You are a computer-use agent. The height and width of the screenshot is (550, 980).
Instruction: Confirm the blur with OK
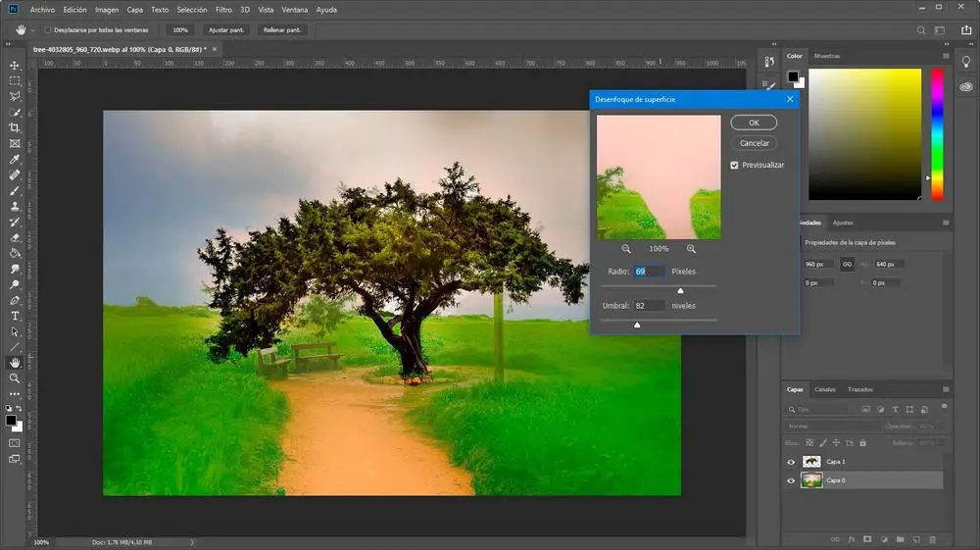click(754, 123)
